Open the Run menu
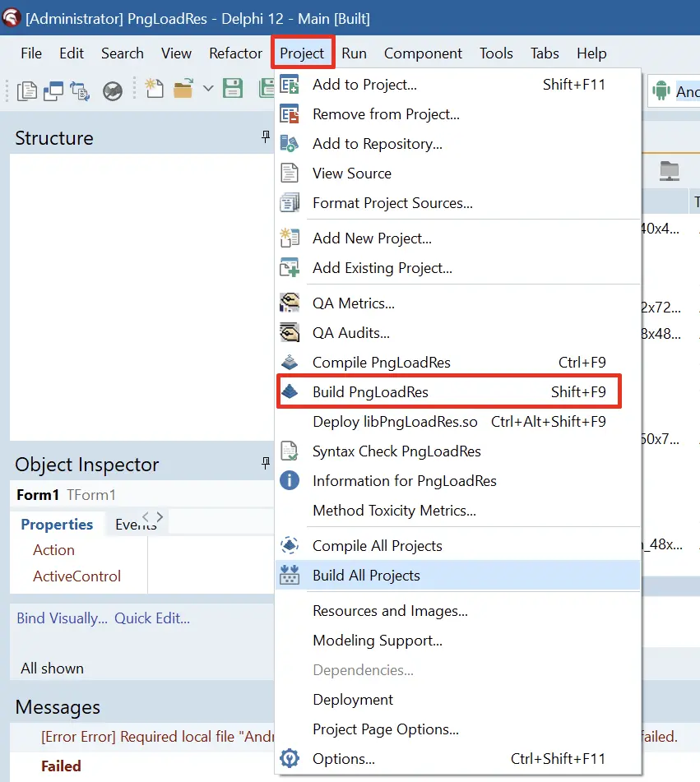700x782 pixels. (x=354, y=53)
